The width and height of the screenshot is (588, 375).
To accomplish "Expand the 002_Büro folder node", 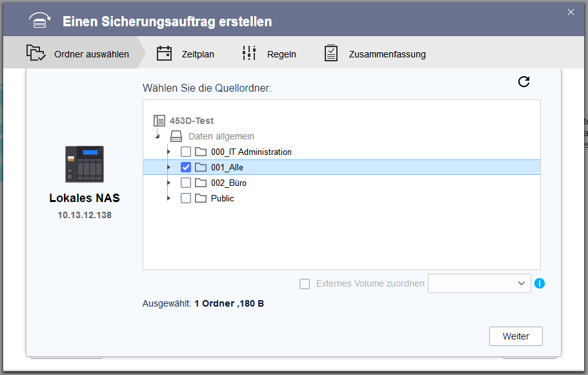I will [169, 183].
